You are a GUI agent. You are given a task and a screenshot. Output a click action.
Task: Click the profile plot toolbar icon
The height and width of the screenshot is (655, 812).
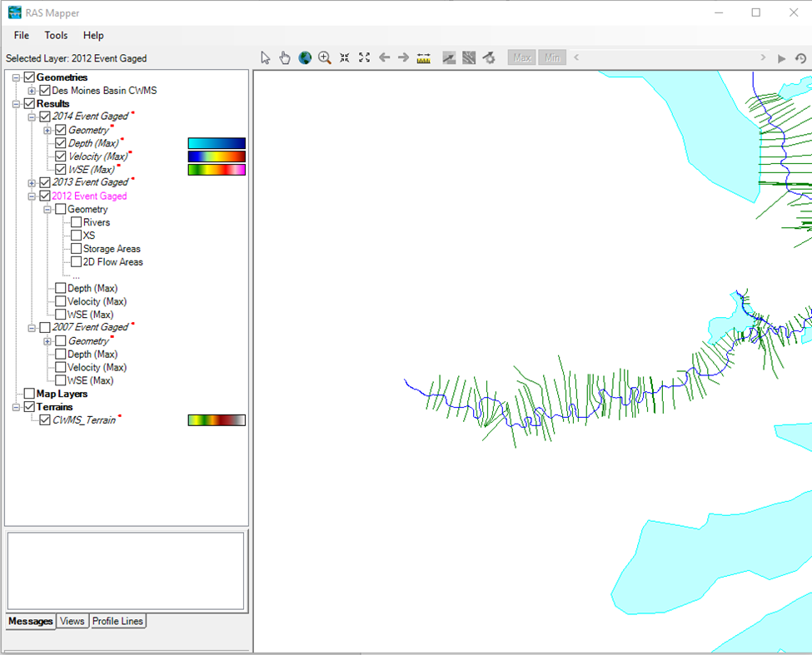coord(449,58)
